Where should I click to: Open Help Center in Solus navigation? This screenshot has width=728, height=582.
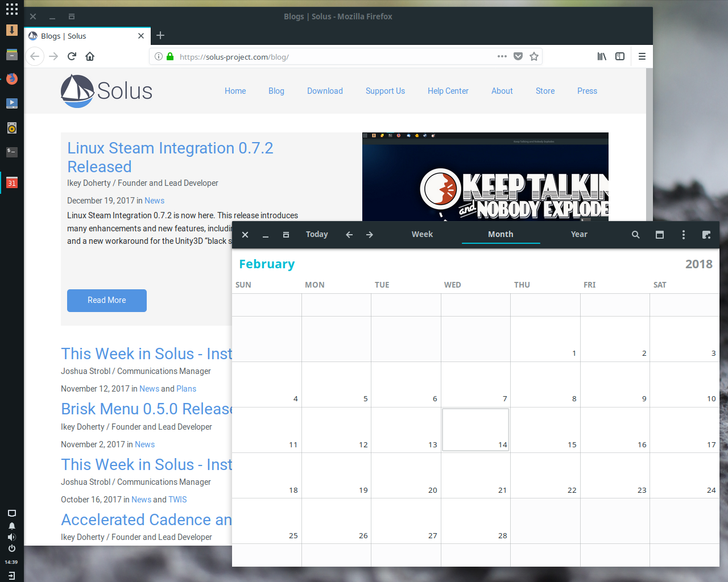(448, 91)
